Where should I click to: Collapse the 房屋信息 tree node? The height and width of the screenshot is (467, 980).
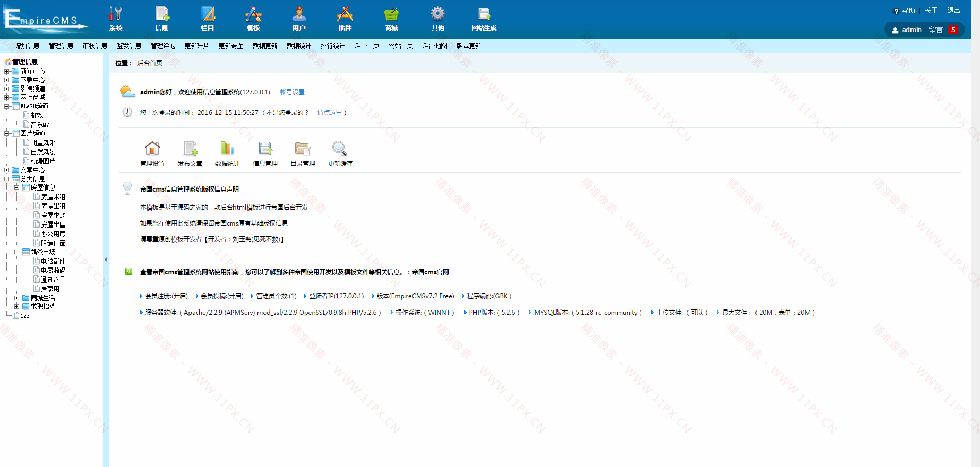16,188
